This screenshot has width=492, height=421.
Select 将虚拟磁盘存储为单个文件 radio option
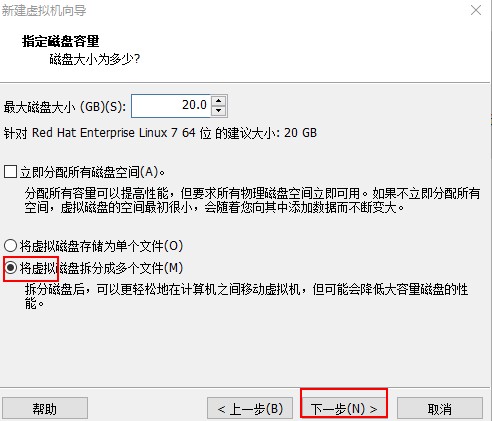tap(10, 246)
